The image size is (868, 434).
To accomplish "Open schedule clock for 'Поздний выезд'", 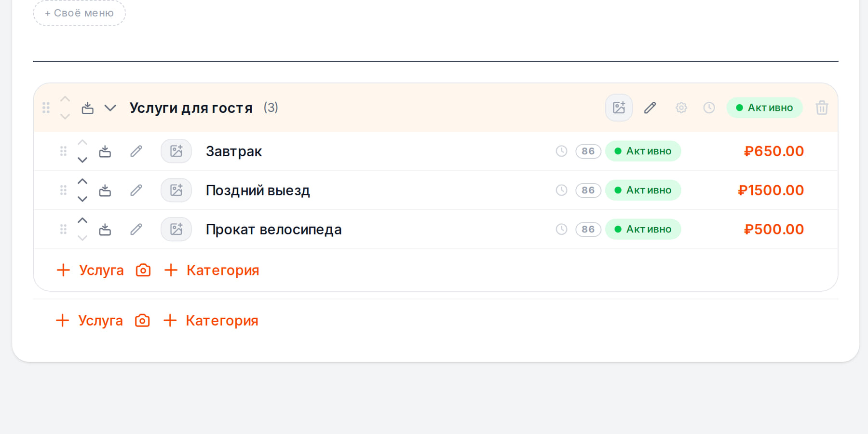I will 561,190.
